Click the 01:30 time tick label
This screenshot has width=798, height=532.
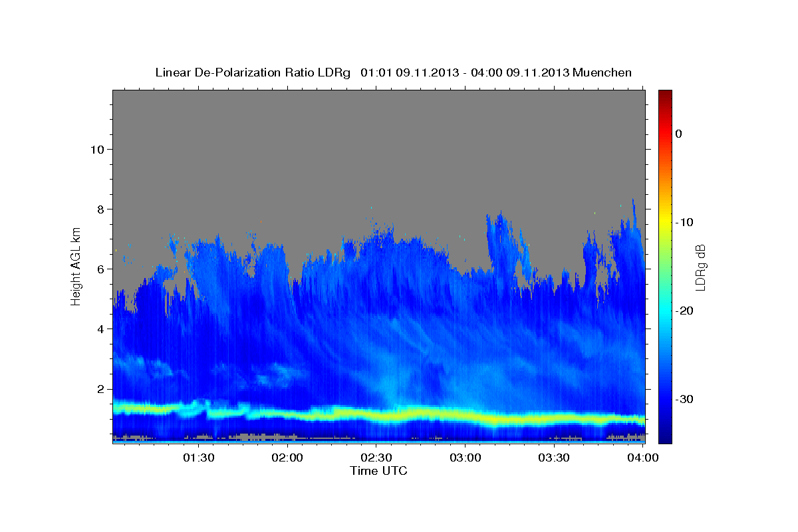pos(198,458)
